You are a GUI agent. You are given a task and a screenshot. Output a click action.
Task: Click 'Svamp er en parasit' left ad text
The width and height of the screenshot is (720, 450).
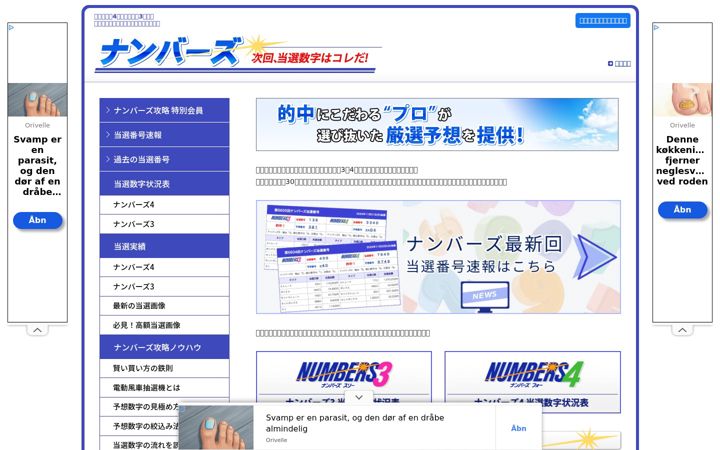tap(38, 165)
